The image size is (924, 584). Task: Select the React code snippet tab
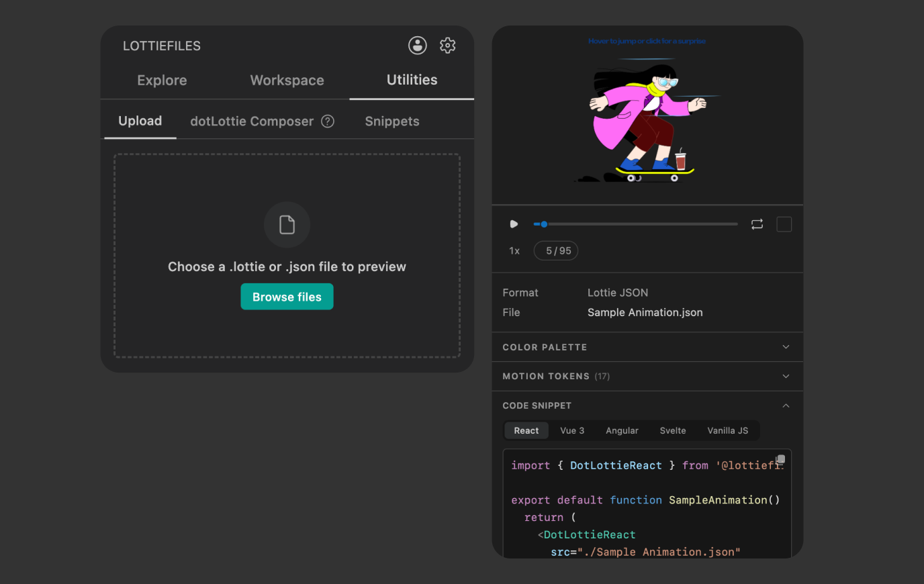(526, 431)
